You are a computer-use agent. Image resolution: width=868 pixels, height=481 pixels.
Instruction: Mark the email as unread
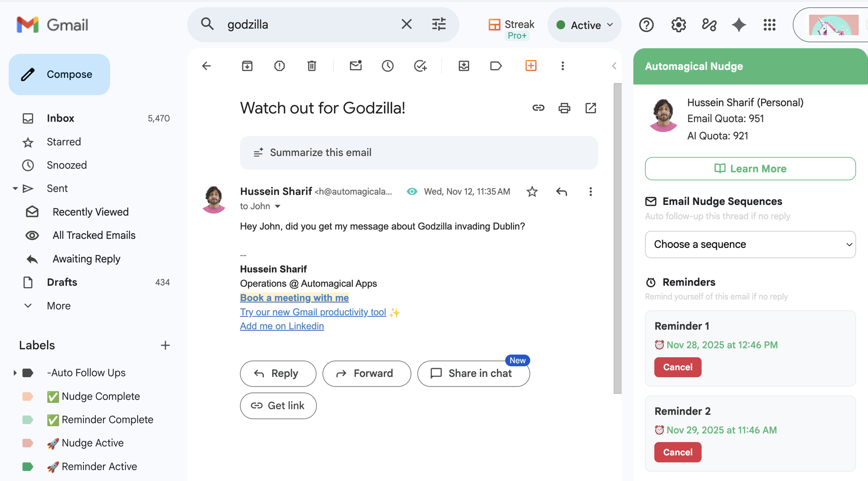click(355, 66)
